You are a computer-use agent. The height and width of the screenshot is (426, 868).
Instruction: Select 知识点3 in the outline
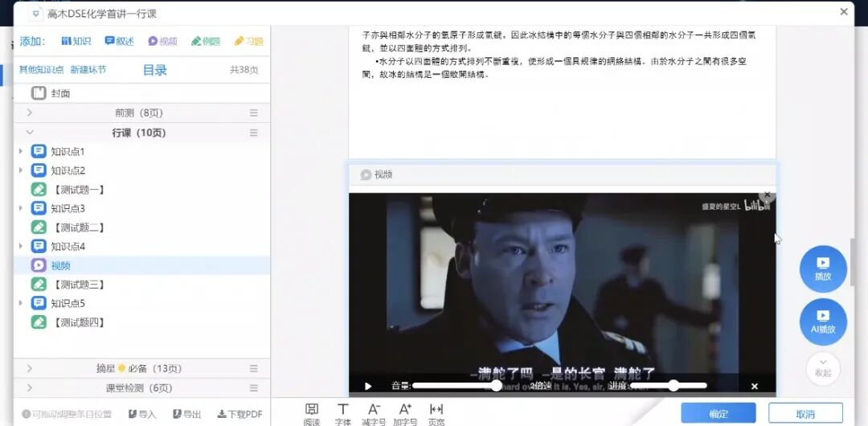coord(68,208)
